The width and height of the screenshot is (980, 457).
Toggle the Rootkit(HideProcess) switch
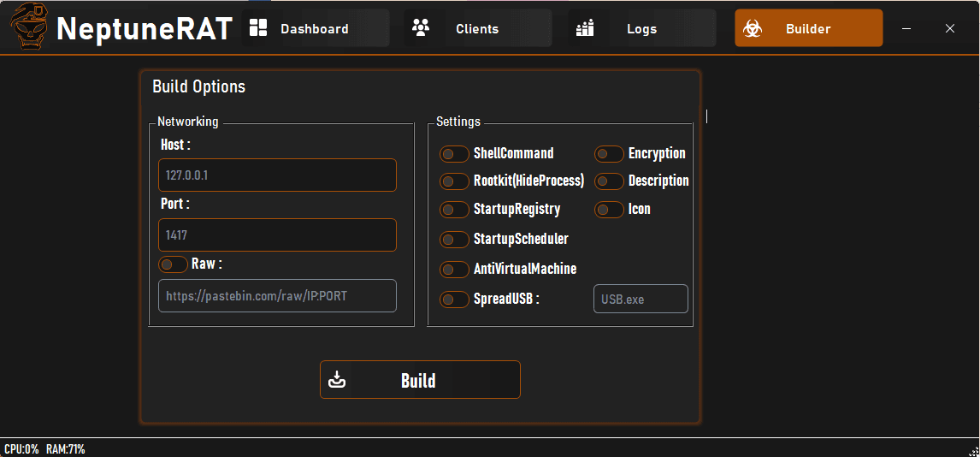coord(454,181)
